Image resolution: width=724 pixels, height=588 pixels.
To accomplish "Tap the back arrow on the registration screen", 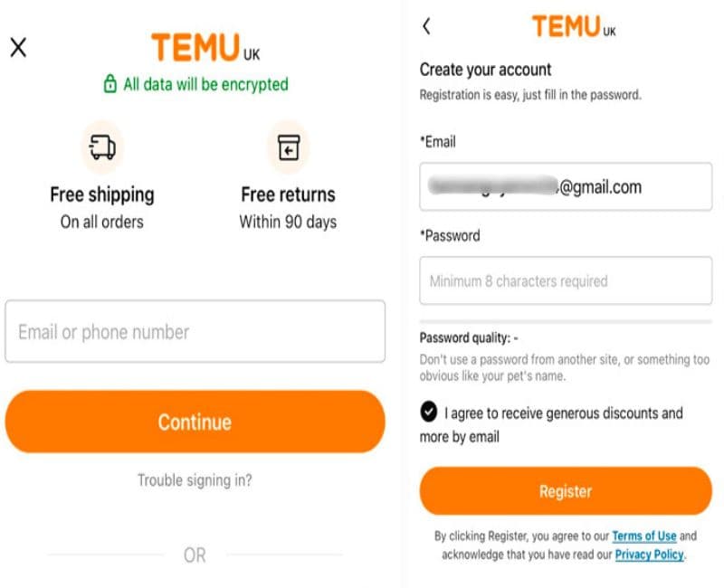I will 426,26.
